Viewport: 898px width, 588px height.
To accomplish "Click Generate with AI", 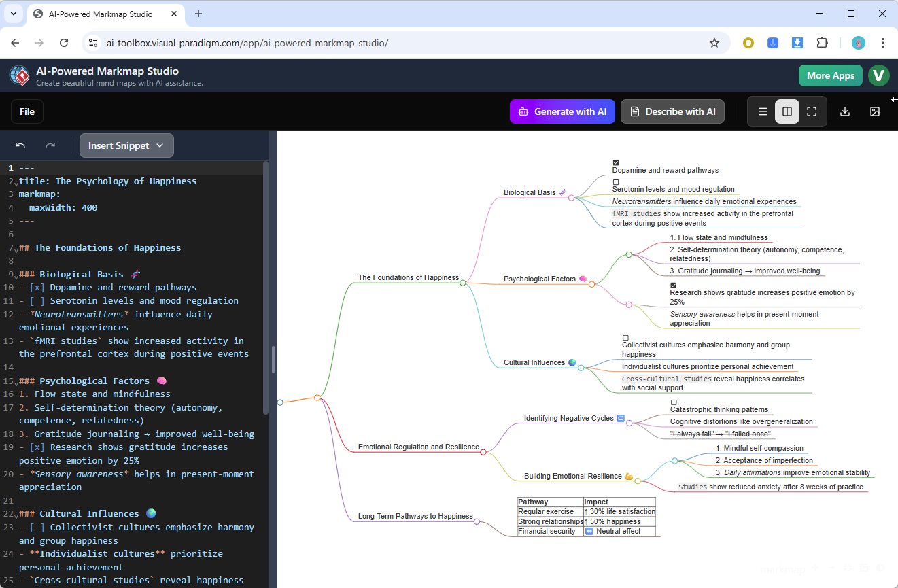I will coord(562,111).
